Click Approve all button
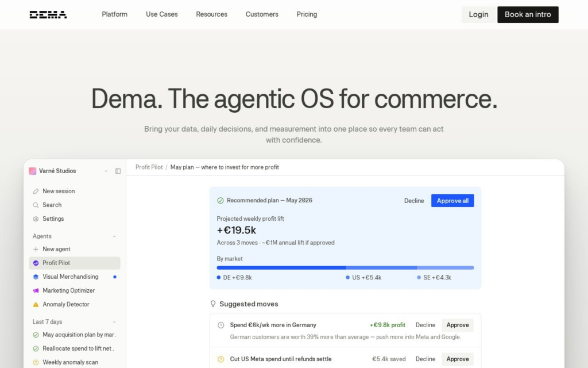 pyautogui.click(x=452, y=201)
